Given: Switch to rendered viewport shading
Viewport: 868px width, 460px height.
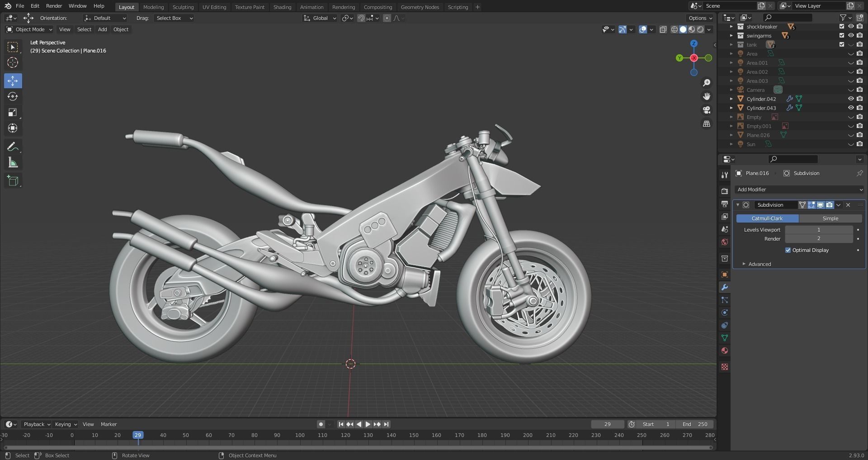Looking at the screenshot, I should click(700, 29).
